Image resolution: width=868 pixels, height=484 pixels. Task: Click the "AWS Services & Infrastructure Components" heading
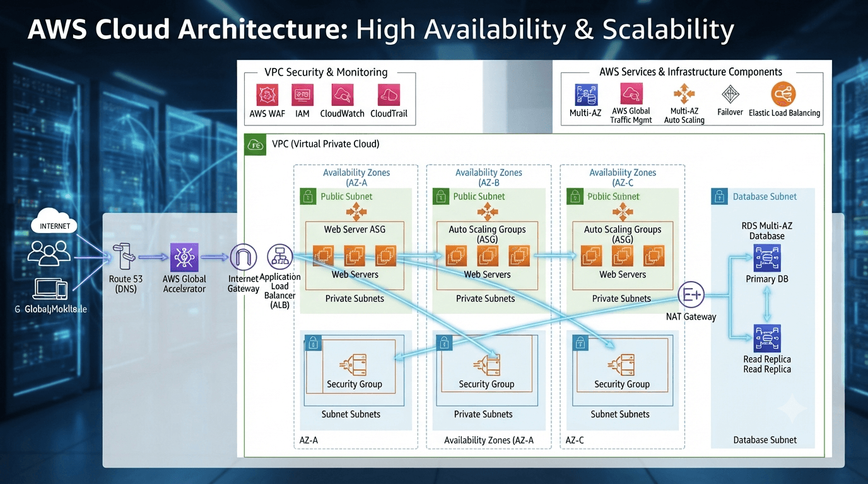pos(691,72)
